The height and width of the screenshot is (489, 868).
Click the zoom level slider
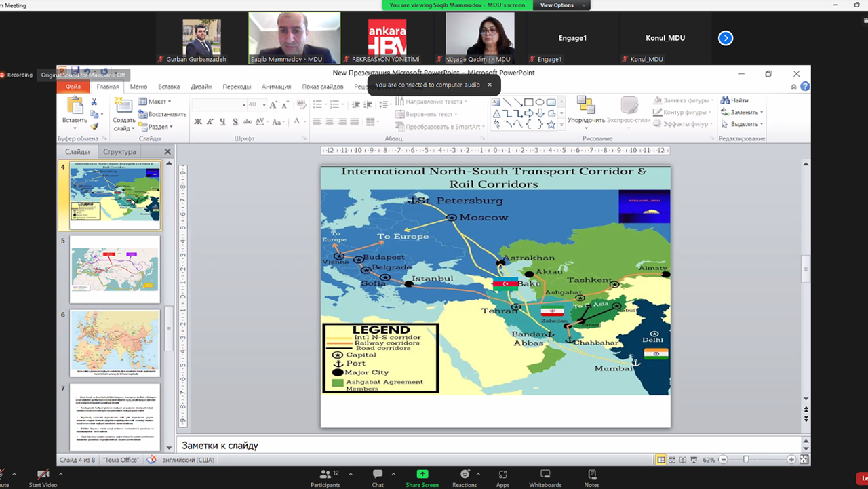[x=746, y=460]
